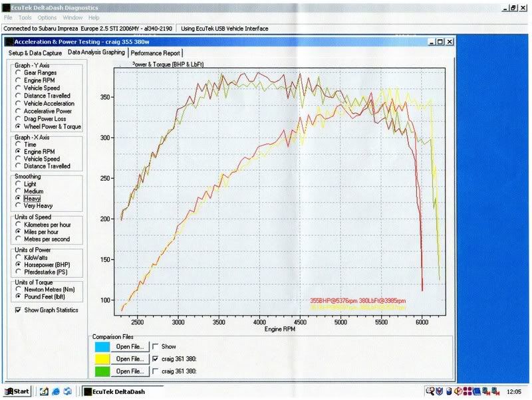
Task: Click the yellow comparison color swatch
Action: click(102, 359)
